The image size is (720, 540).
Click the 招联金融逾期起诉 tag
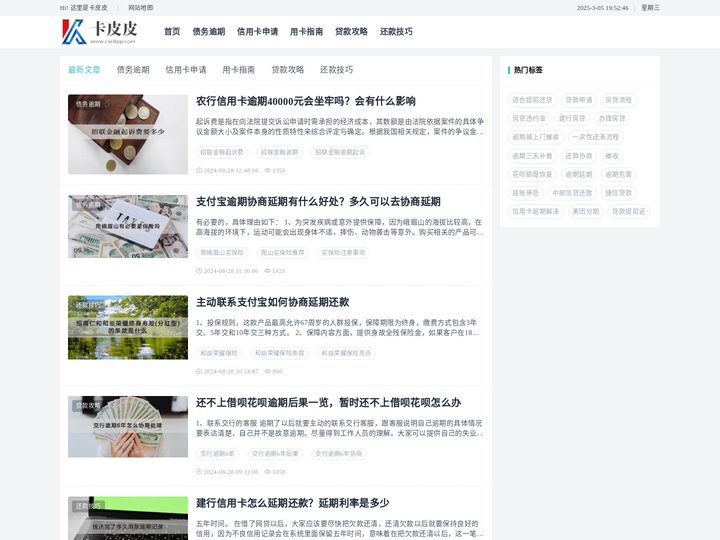pos(340,152)
